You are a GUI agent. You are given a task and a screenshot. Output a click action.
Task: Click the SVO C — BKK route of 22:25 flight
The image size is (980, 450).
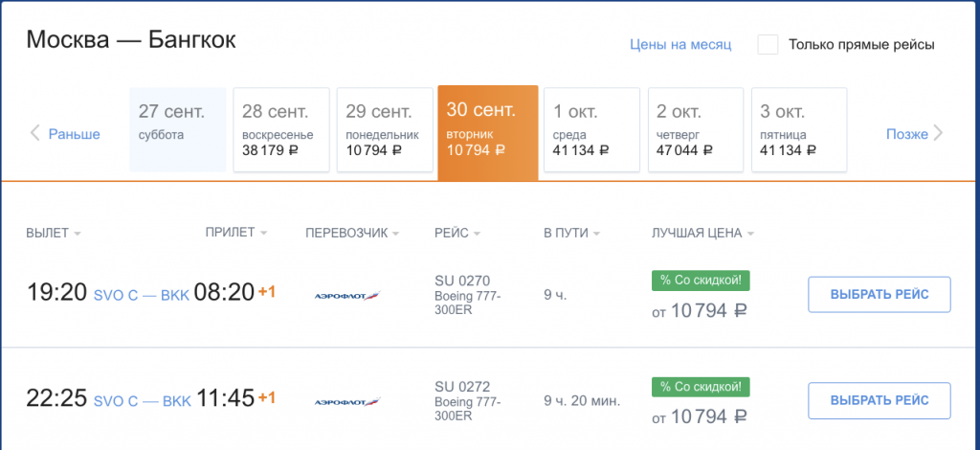point(142,401)
